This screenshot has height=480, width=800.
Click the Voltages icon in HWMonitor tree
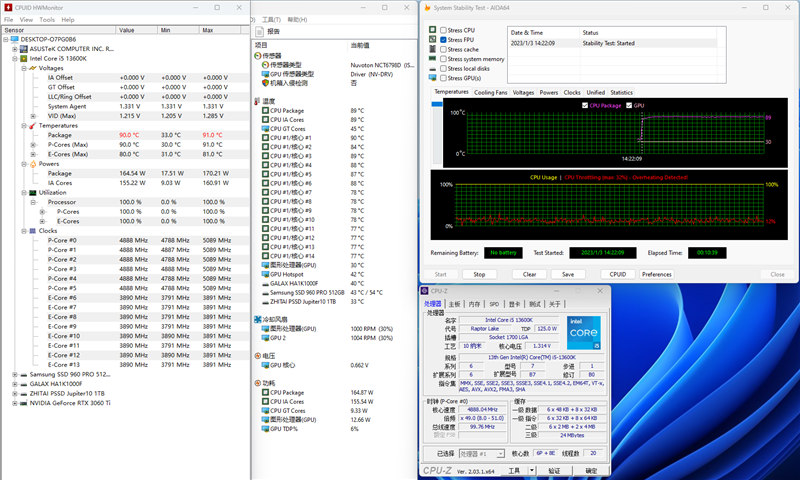pos(33,67)
